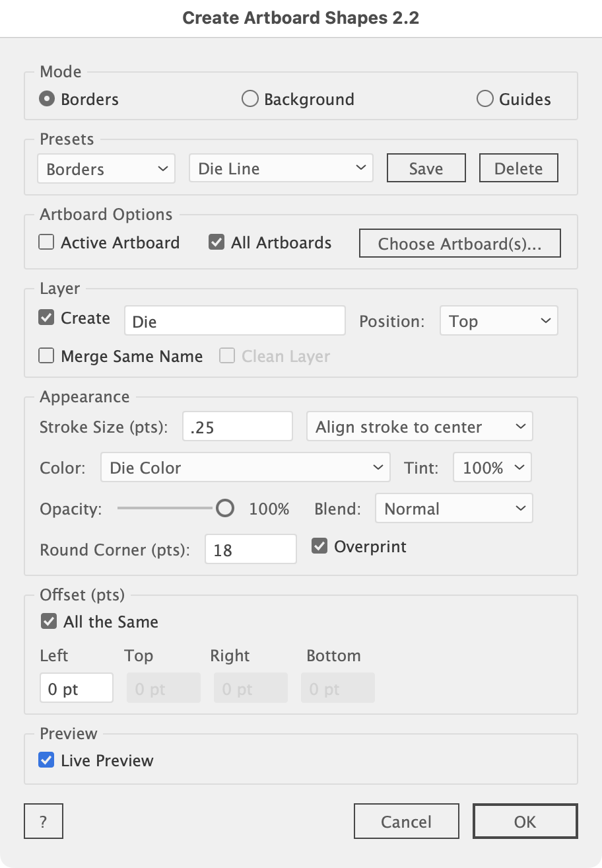Select the Borders mode radio button

tap(47, 99)
